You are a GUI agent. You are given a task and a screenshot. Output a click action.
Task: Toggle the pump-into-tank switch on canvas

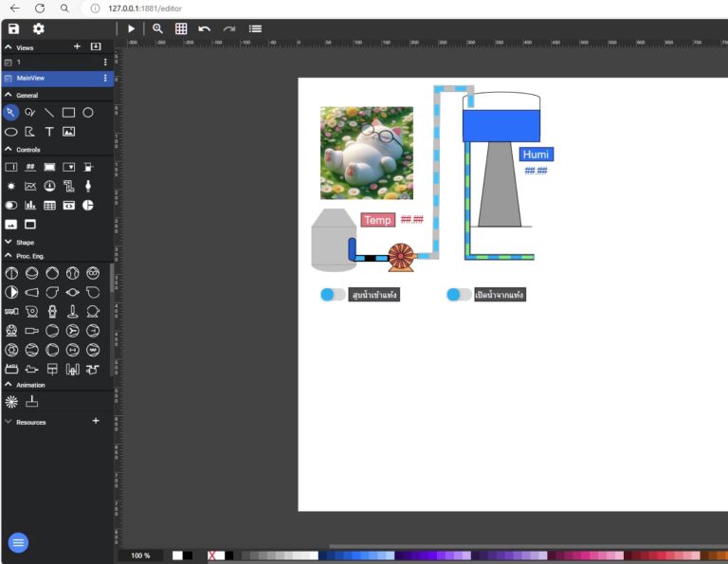(333, 295)
